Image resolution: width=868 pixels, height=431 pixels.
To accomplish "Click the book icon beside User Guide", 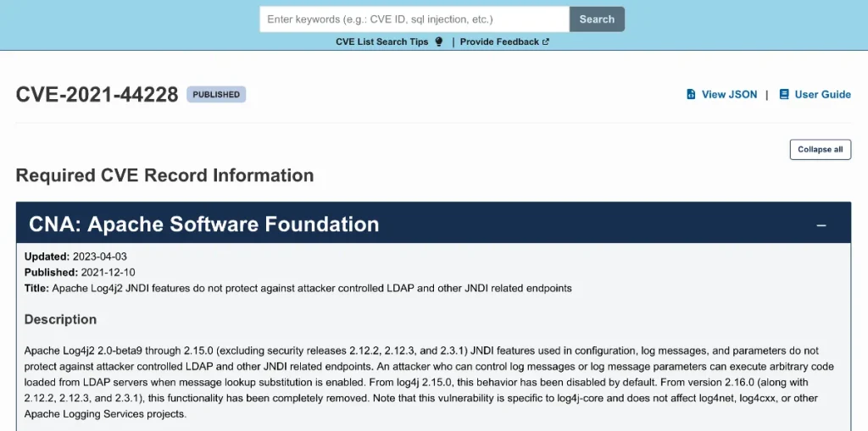I will 784,95.
